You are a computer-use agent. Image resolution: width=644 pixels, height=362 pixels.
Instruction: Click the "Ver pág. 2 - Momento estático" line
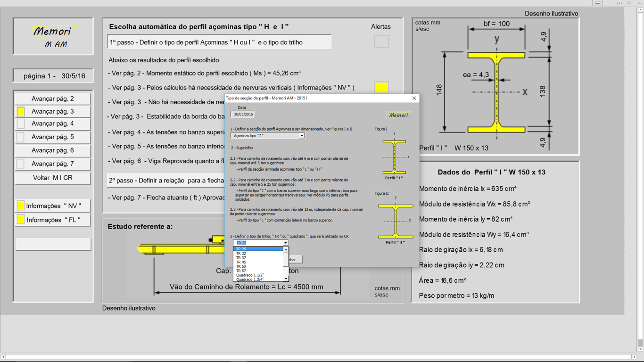tap(204, 73)
